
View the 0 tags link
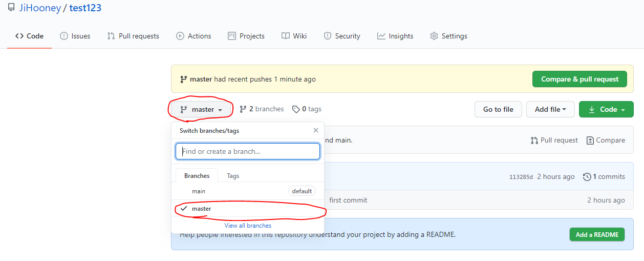click(x=307, y=109)
